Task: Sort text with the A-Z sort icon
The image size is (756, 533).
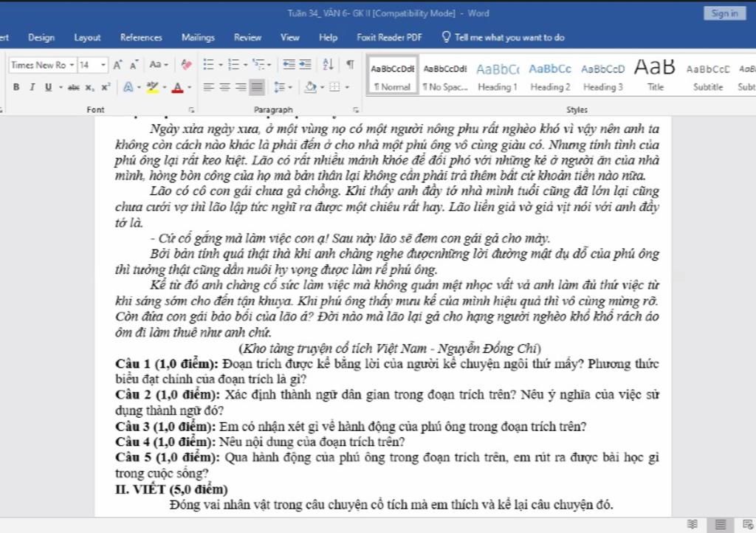Action: pyautogui.click(x=328, y=64)
